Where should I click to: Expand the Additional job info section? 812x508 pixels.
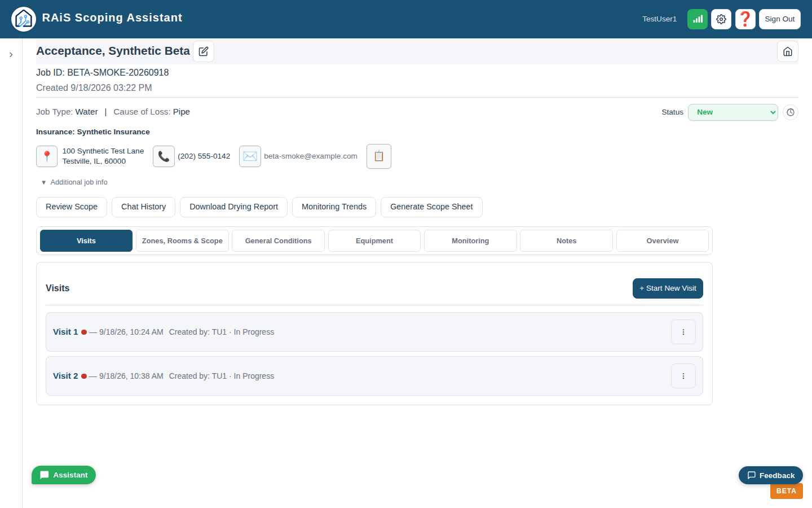[74, 182]
